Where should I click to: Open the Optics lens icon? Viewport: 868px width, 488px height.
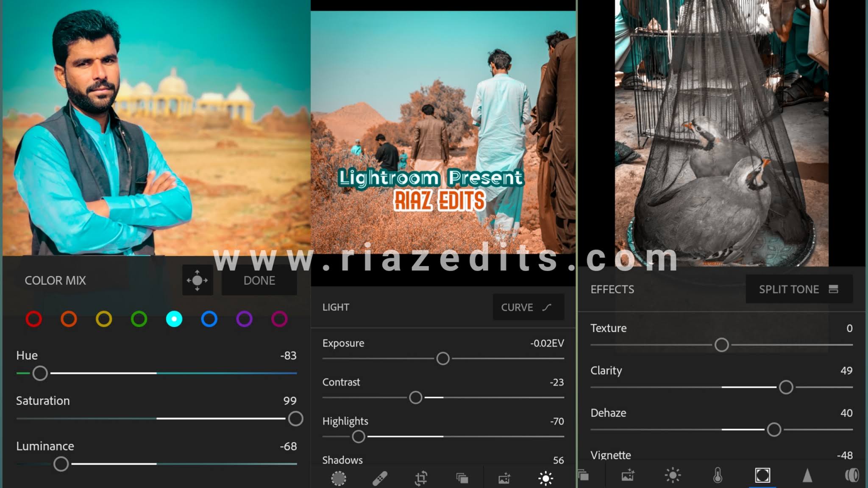852,475
